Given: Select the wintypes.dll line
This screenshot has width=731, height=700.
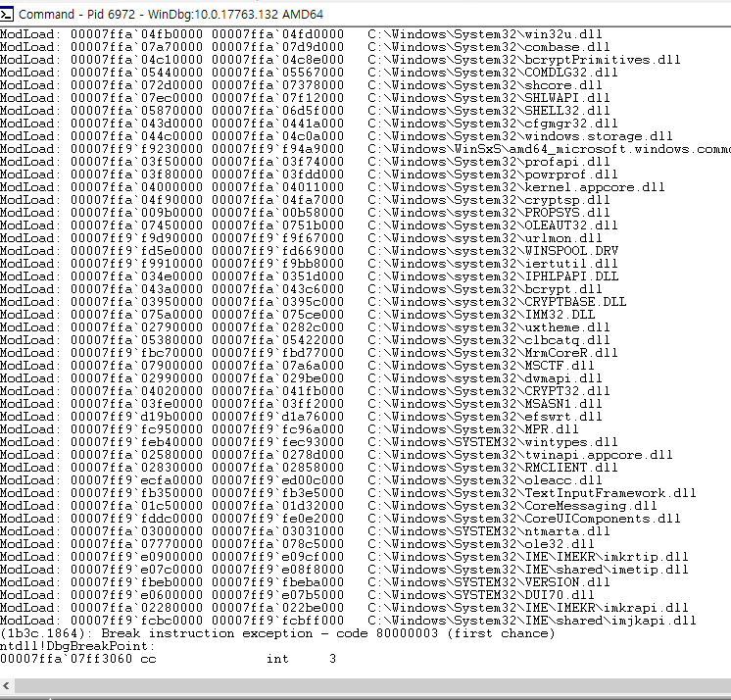Looking at the screenshot, I should [x=309, y=442].
